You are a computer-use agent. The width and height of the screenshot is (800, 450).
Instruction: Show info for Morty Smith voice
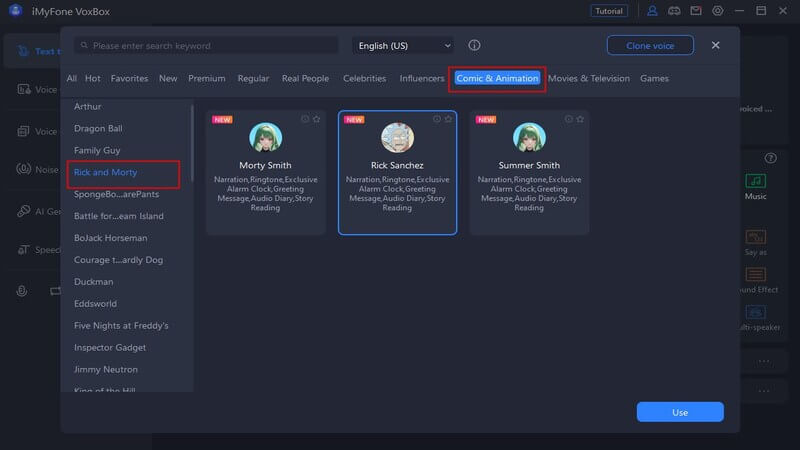tap(305, 119)
